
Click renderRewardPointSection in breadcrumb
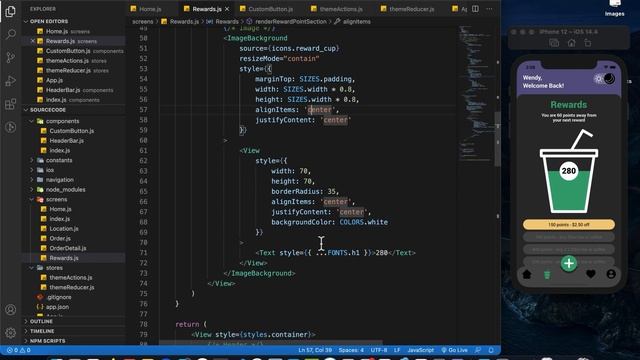click(x=291, y=22)
